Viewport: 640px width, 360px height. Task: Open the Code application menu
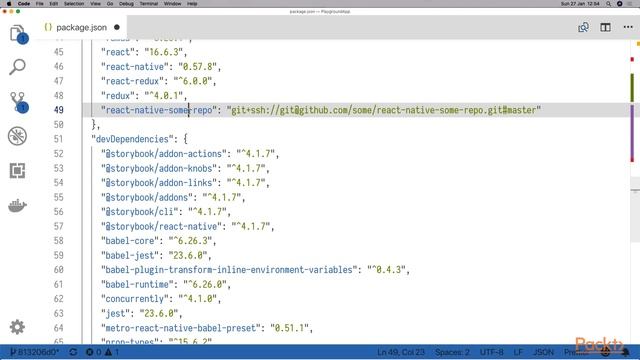click(x=24, y=4)
